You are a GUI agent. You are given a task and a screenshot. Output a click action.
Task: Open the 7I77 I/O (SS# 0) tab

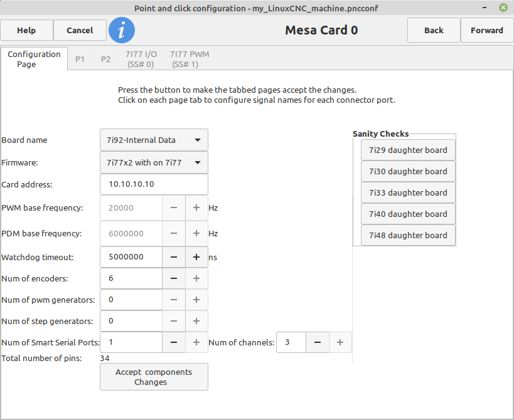(x=141, y=60)
